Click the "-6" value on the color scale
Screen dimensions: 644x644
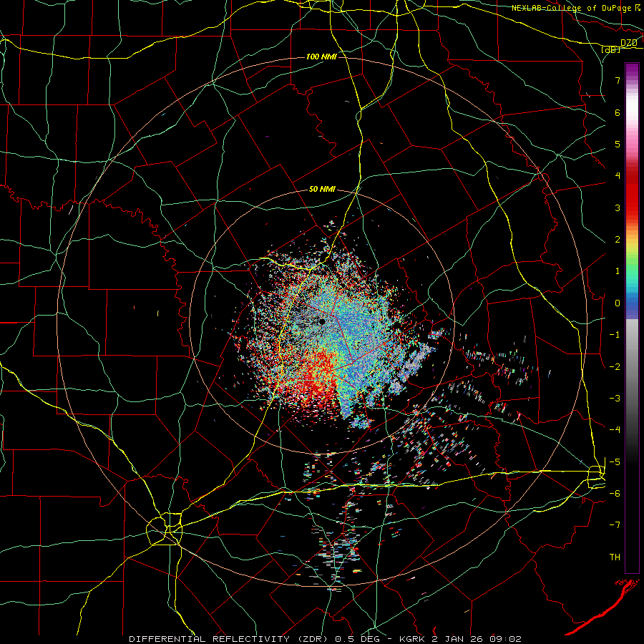click(615, 493)
